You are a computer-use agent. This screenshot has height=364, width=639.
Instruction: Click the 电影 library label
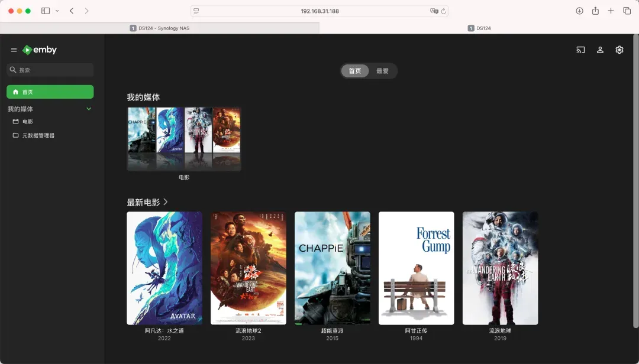tap(184, 177)
